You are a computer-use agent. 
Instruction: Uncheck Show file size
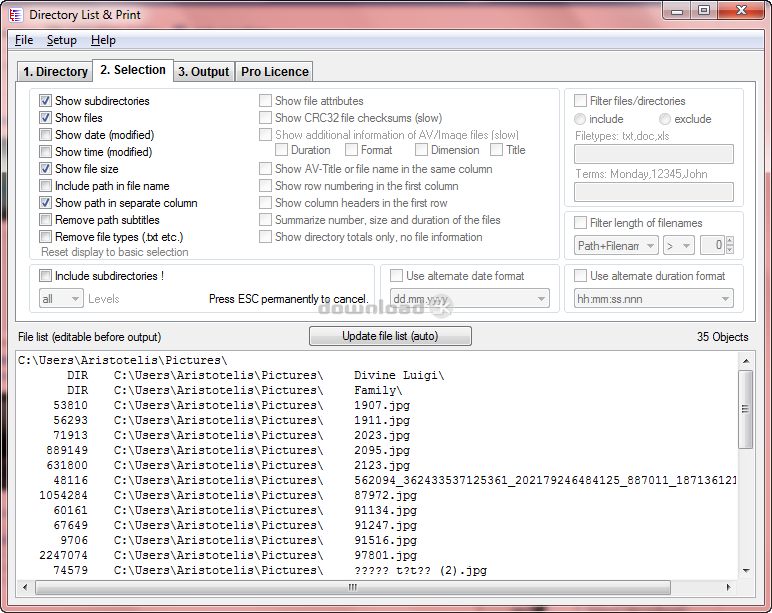tap(45, 169)
